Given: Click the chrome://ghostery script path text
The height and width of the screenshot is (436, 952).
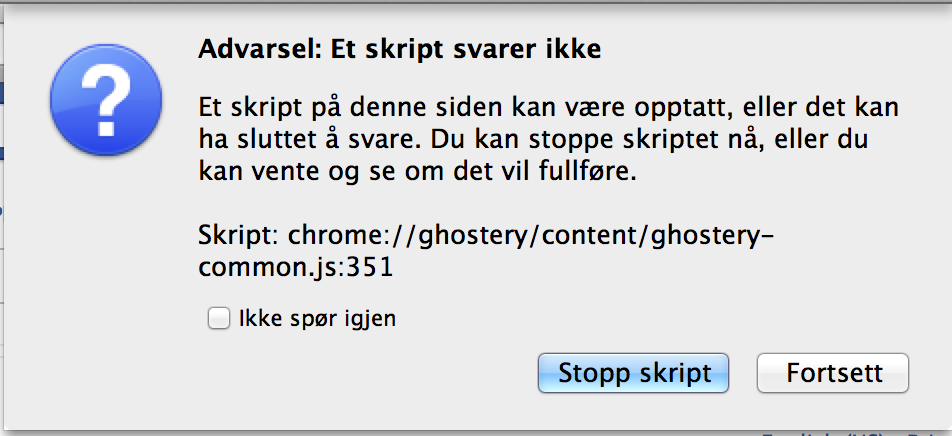Looking at the screenshot, I should click(x=486, y=251).
